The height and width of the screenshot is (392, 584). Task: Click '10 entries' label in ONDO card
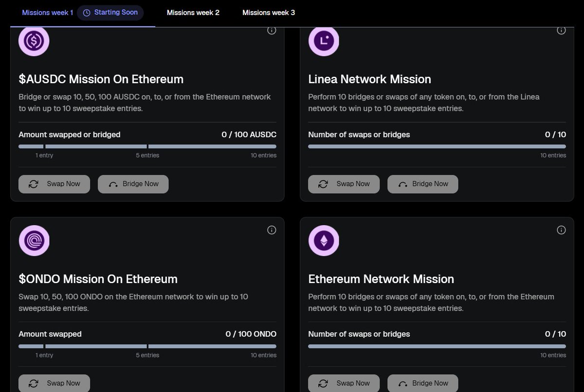click(x=264, y=356)
